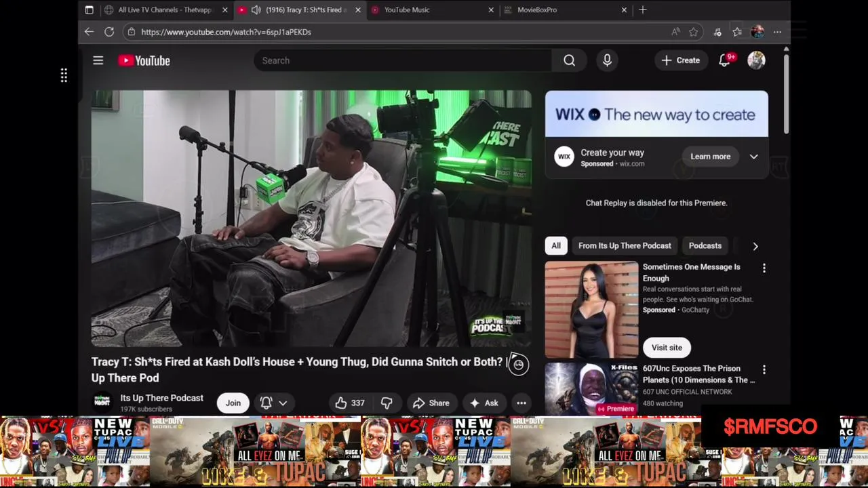Open the media control music note icon
868x488 pixels.
point(717,32)
